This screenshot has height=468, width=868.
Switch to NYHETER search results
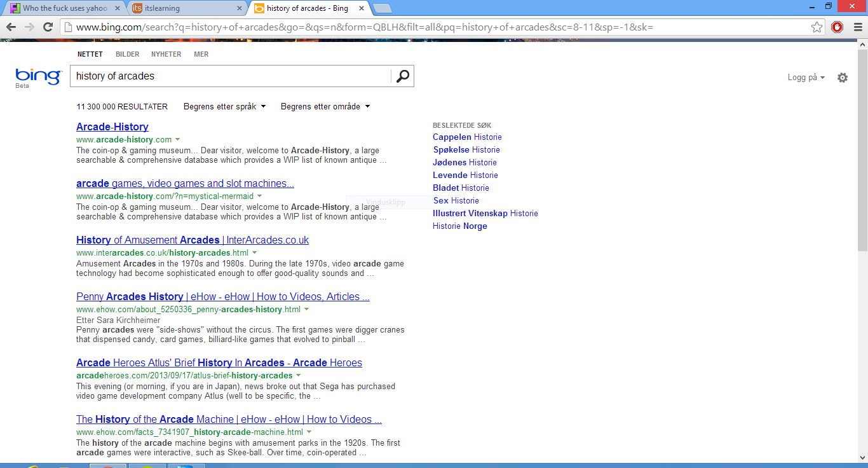pyautogui.click(x=166, y=54)
